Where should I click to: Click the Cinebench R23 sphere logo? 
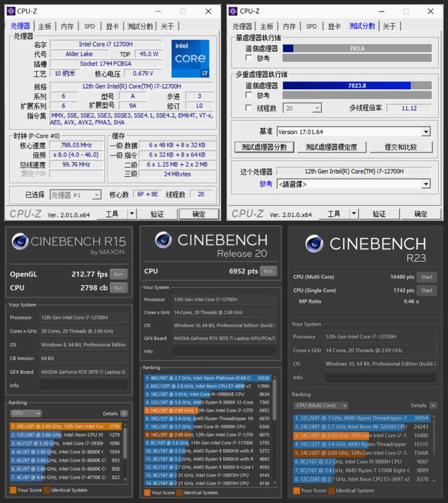point(314,244)
